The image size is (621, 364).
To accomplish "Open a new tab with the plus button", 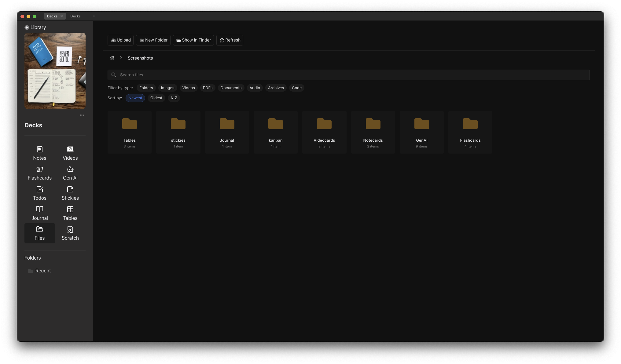I will tap(94, 16).
